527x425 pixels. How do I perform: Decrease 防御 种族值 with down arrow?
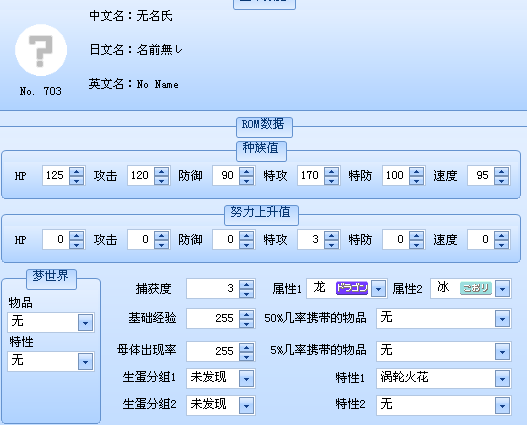pyautogui.click(x=247, y=180)
